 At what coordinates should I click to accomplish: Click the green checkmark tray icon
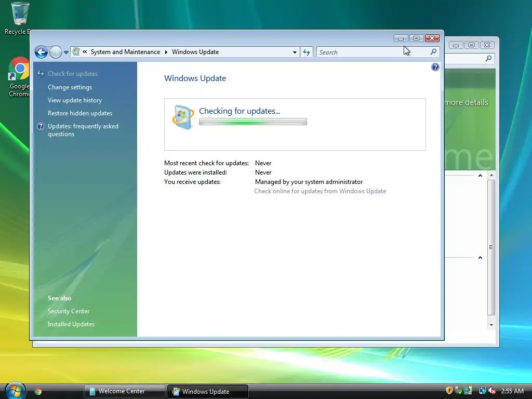pyautogui.click(x=458, y=391)
